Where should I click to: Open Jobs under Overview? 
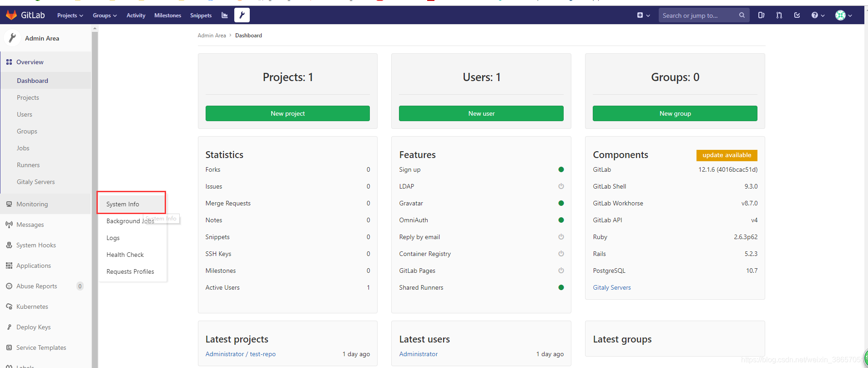click(23, 148)
